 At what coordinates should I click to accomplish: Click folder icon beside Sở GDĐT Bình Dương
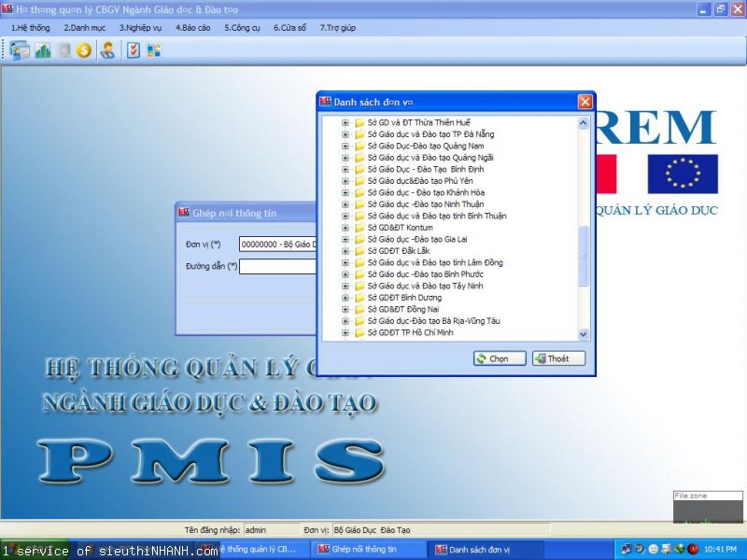click(x=359, y=298)
